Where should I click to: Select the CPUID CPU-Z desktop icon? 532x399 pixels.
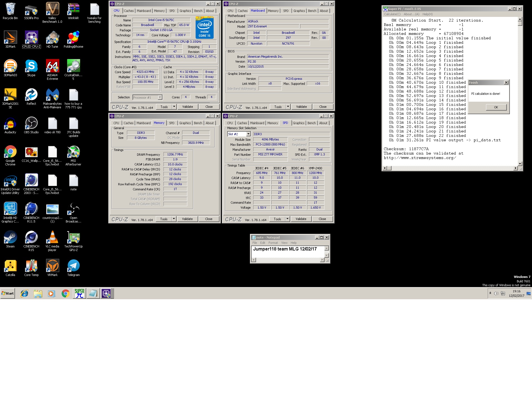tap(31, 39)
